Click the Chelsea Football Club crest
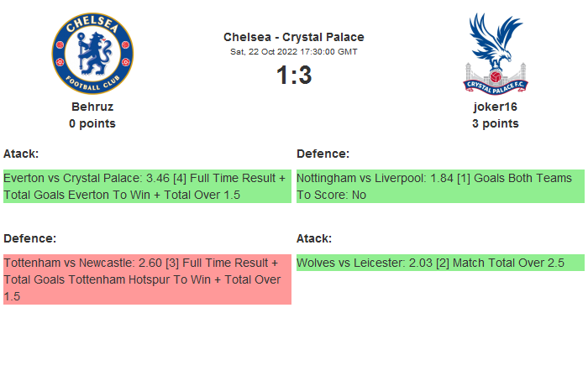The width and height of the screenshot is (588, 386). pyautogui.click(x=92, y=53)
